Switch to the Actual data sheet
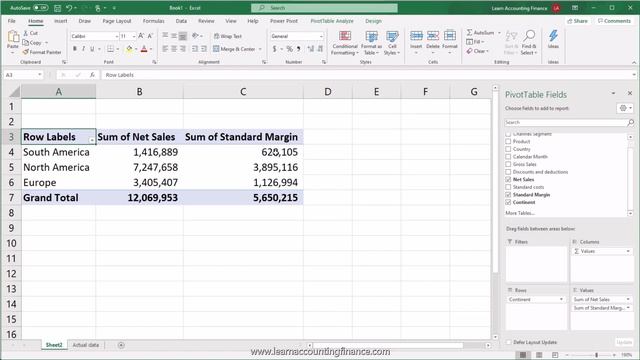Viewport: 640px width, 360px height. click(86, 345)
